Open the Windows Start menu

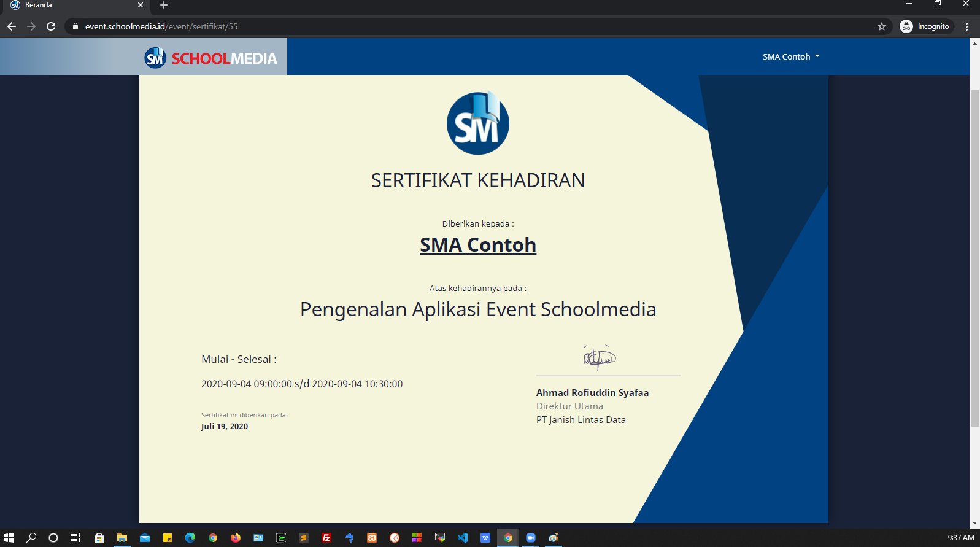pos(9,538)
